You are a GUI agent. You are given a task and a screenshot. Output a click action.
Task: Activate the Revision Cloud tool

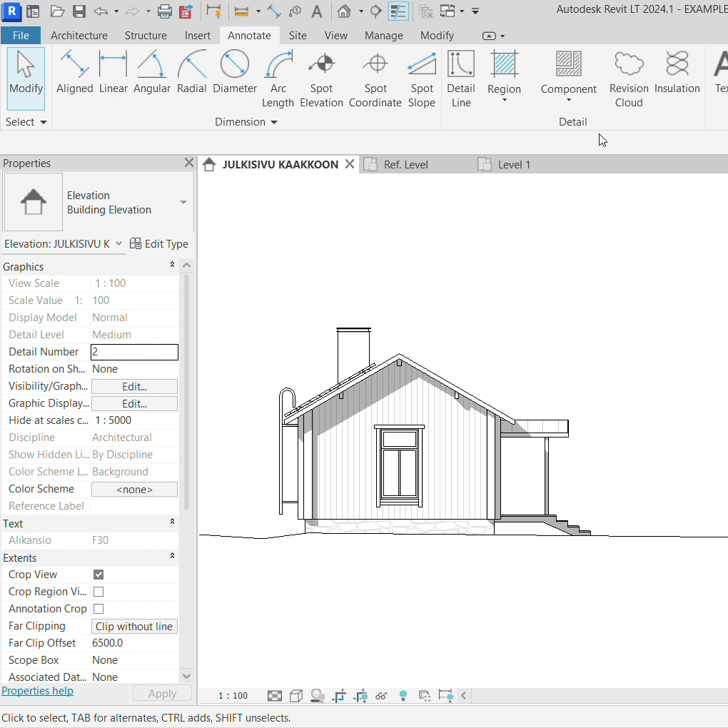[628, 80]
